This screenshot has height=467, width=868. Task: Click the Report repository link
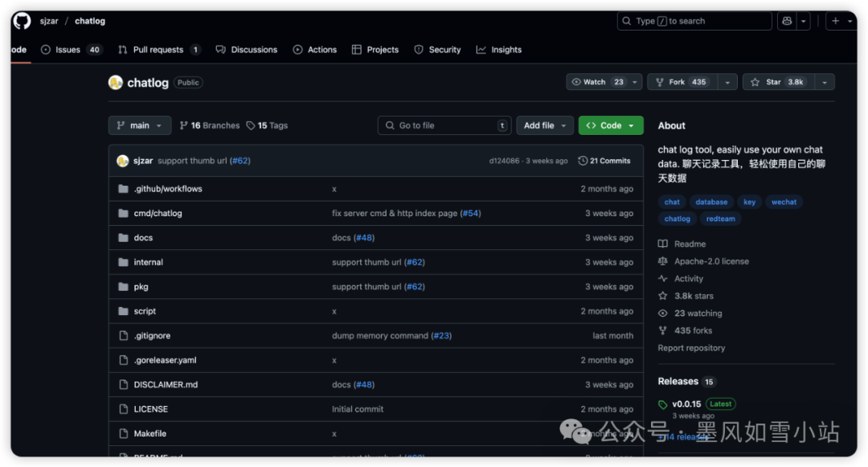click(x=691, y=348)
